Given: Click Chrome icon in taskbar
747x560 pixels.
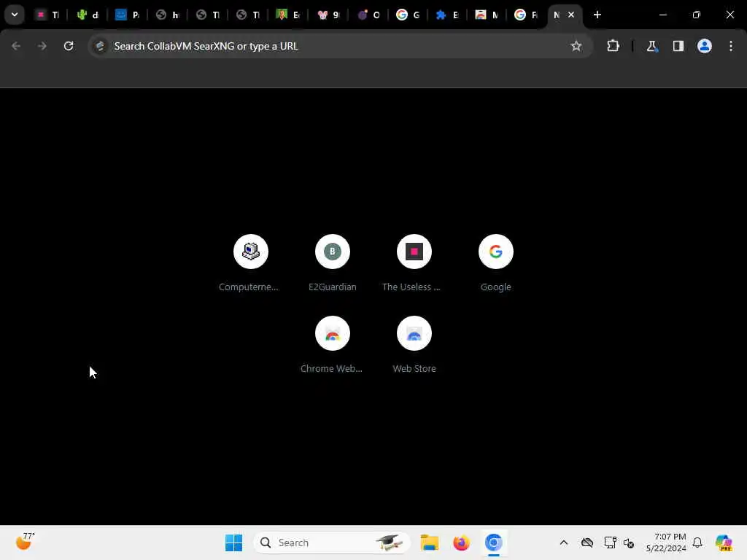Looking at the screenshot, I should coord(494,542).
